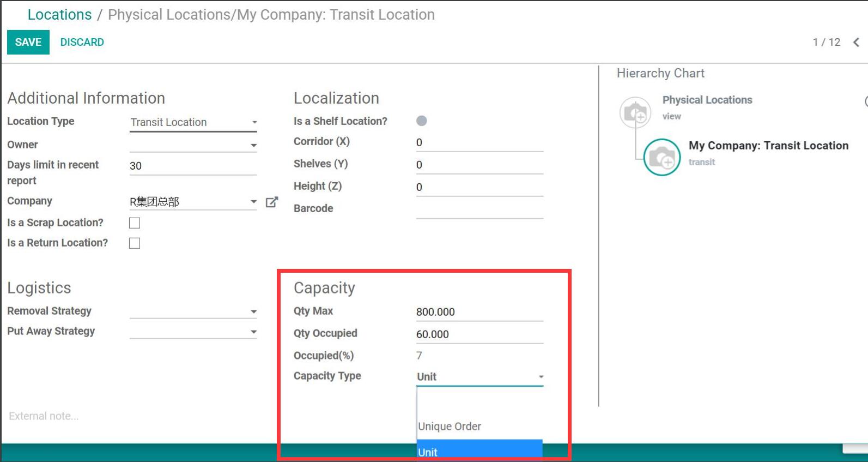Screen dimensions: 868x462
Task: Expand the Owner dropdown
Action: pyautogui.click(x=193, y=145)
